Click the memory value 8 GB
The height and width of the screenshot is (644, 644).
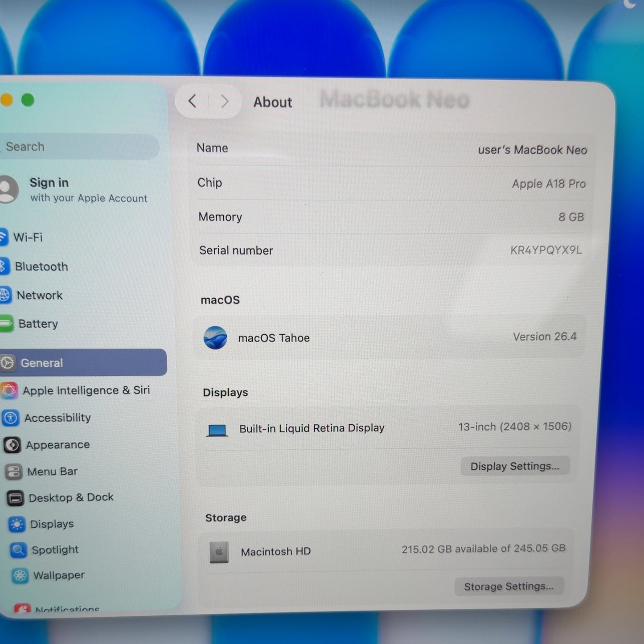point(571,217)
